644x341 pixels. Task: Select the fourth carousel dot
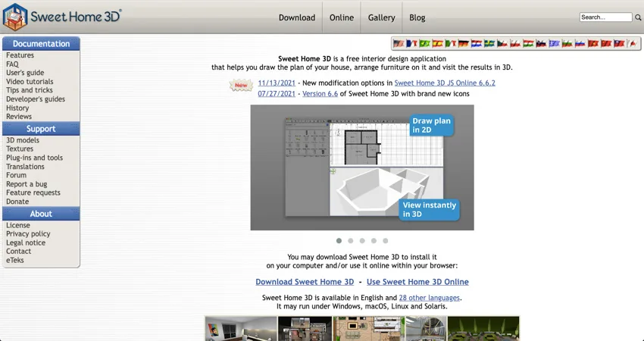[x=374, y=241]
